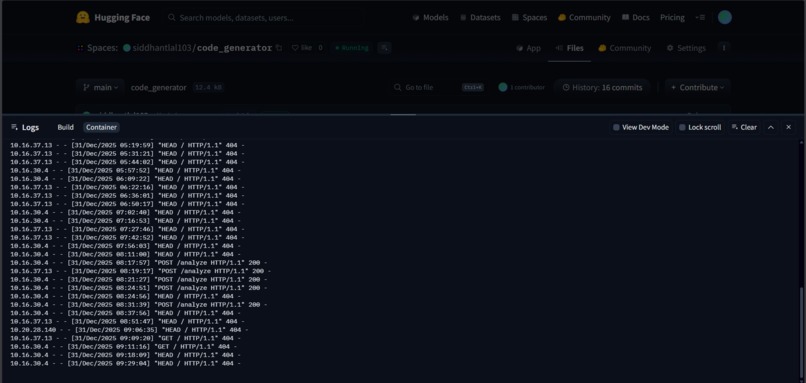Click log line timestamped 06:22:16
This screenshot has height=383, width=806.
127,187
